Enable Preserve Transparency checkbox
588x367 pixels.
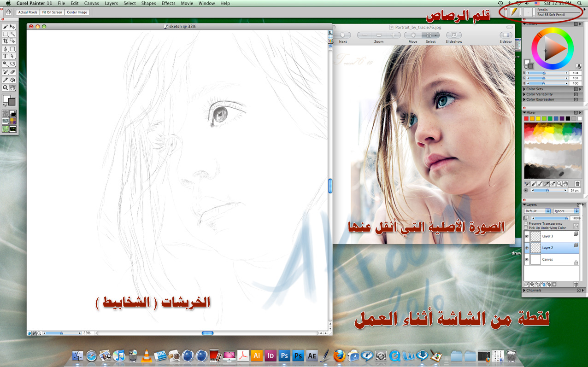pyautogui.click(x=526, y=223)
